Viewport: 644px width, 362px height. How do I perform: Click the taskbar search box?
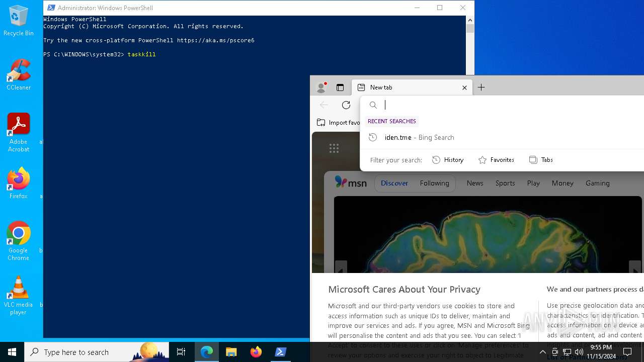tap(97, 352)
